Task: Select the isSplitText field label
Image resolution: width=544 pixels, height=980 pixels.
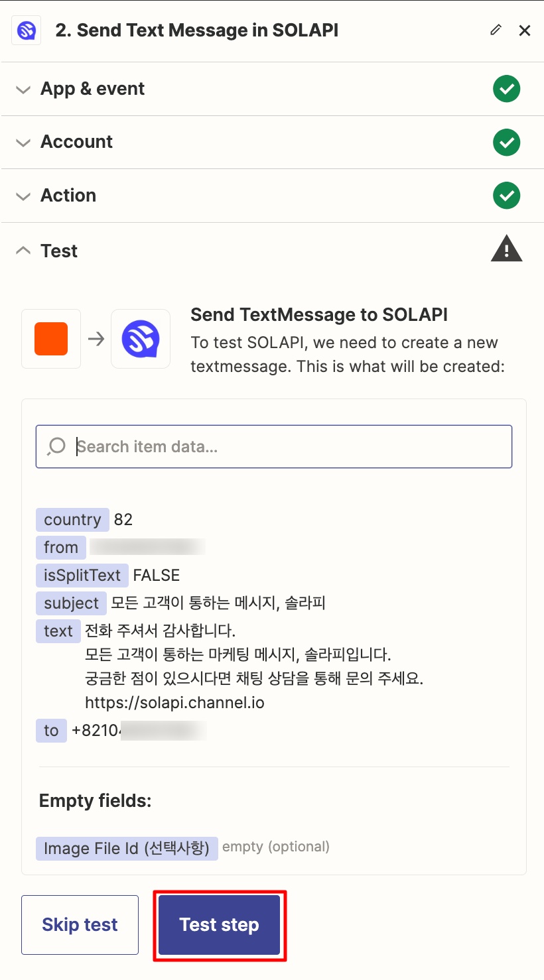Action: pyautogui.click(x=82, y=575)
